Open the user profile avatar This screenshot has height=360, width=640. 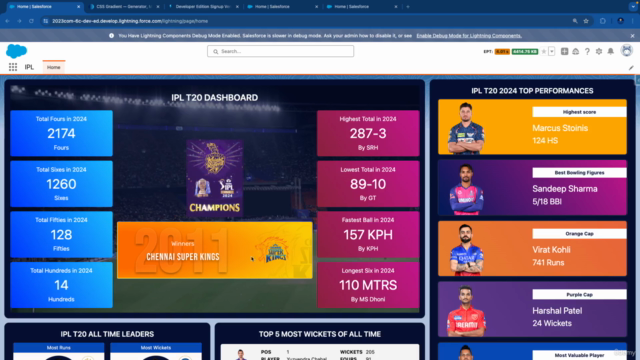tap(627, 51)
